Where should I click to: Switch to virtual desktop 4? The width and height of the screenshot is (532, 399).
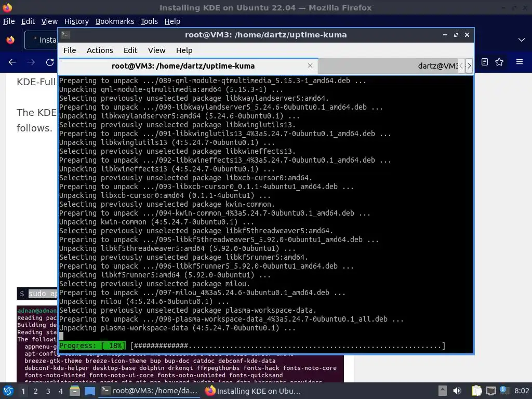pyautogui.click(x=61, y=391)
